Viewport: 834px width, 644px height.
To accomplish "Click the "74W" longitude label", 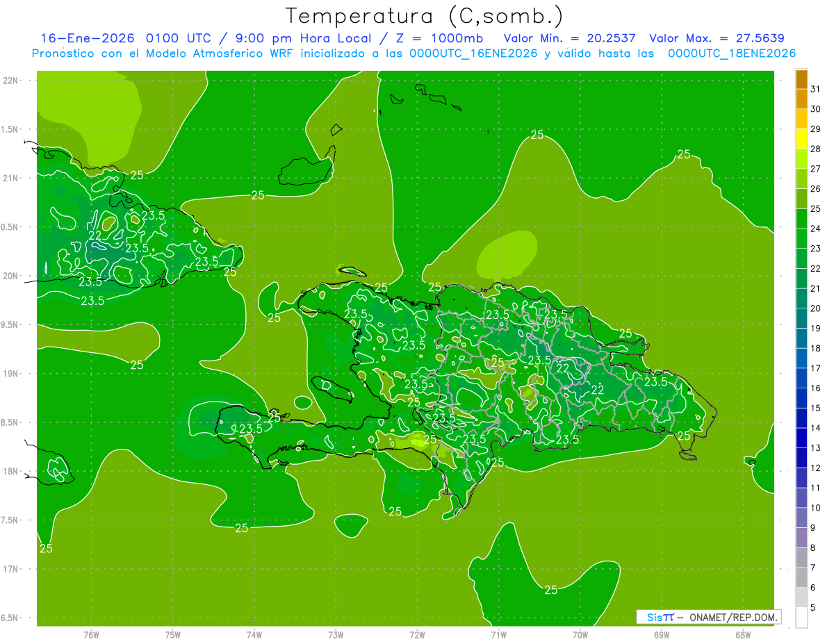I will [254, 634].
